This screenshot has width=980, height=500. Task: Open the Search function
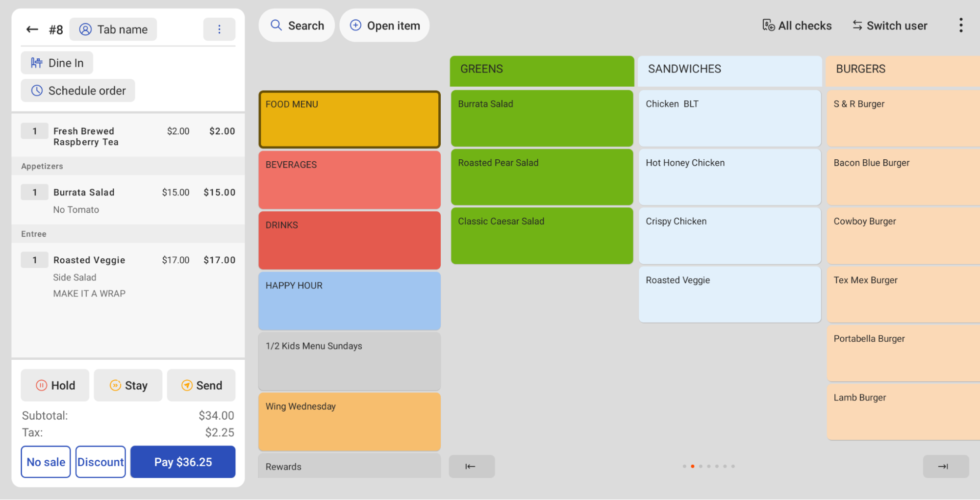297,25
